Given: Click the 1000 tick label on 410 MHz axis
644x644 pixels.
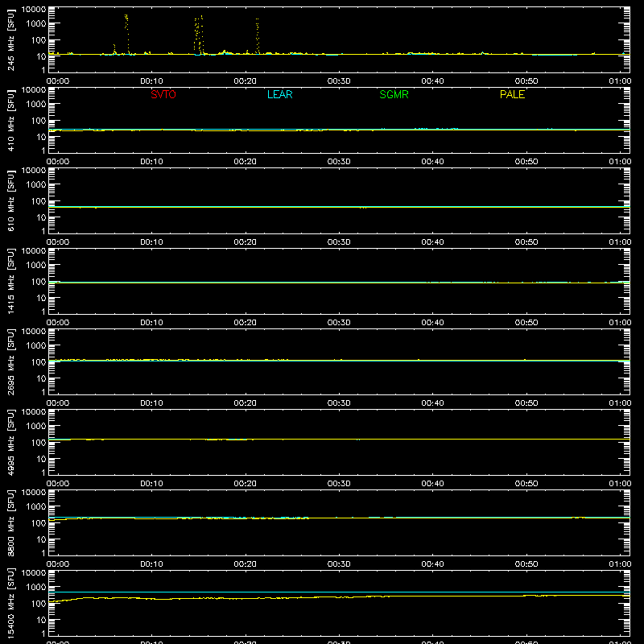Looking at the screenshot, I should click(36, 105).
